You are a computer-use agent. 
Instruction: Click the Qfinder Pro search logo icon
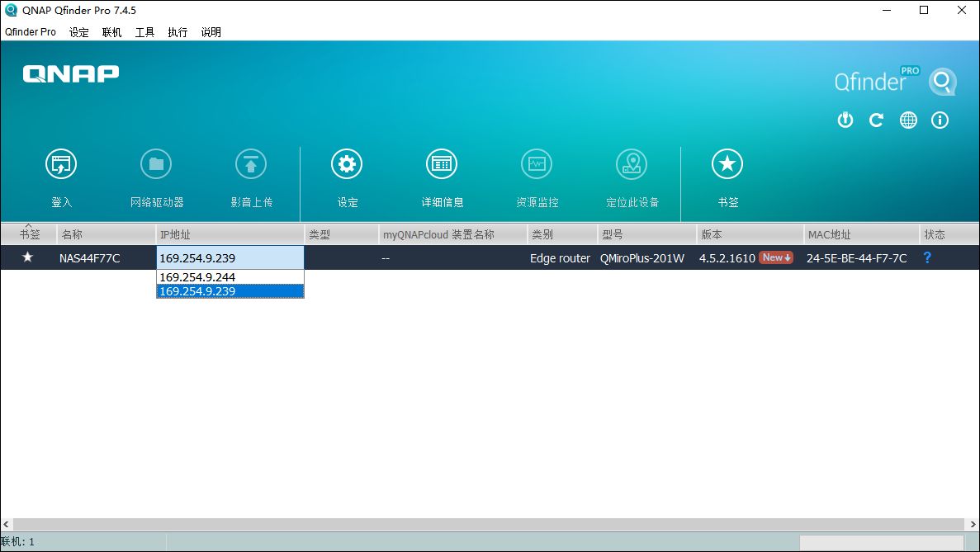pyautogui.click(x=943, y=82)
